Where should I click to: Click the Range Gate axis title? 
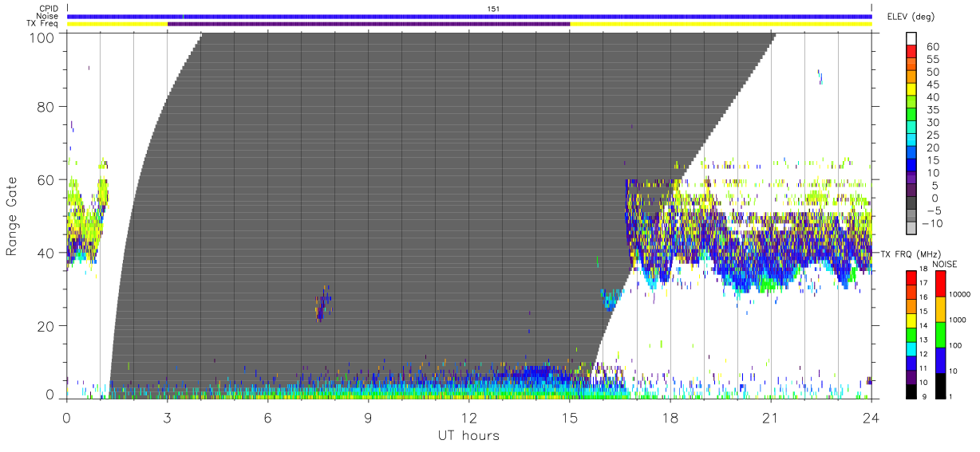click(12, 216)
